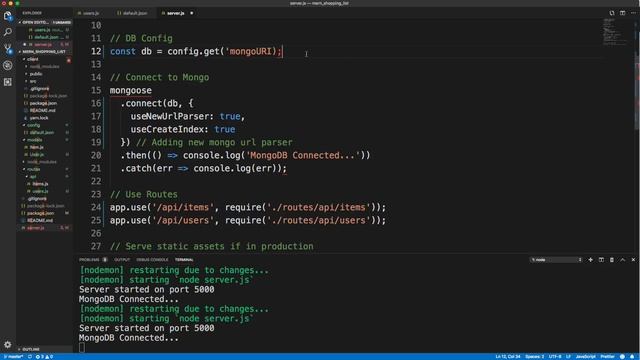Click the master branch indicator in status bar
640x360 pixels.
[x=13, y=357]
